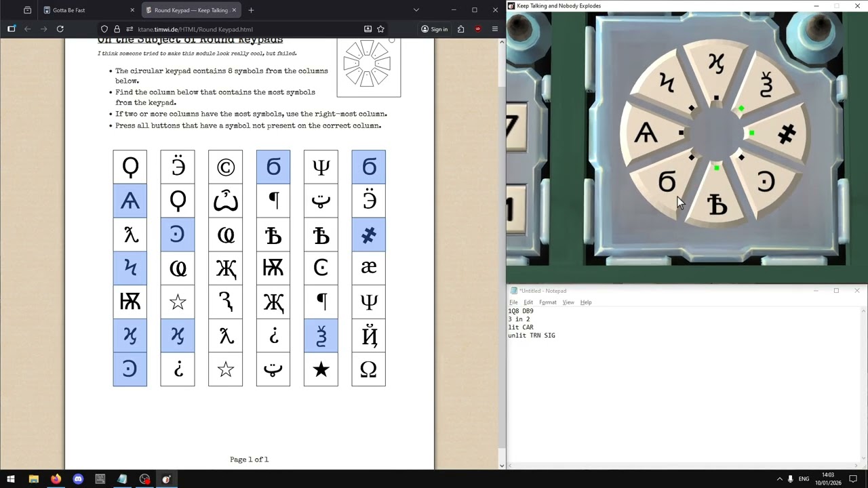868x488 pixels.
Task: Open Notepad Format menu
Action: tap(547, 302)
